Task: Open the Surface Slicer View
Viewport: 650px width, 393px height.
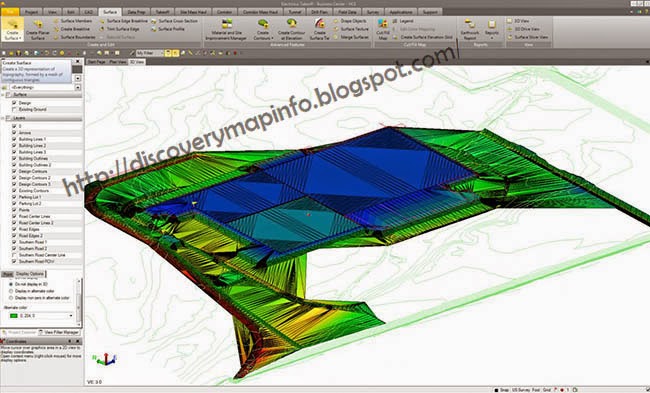Action: (x=527, y=37)
